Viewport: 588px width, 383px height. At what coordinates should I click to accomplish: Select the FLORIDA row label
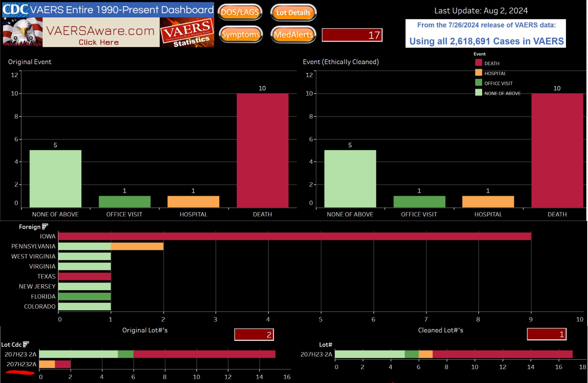click(43, 296)
